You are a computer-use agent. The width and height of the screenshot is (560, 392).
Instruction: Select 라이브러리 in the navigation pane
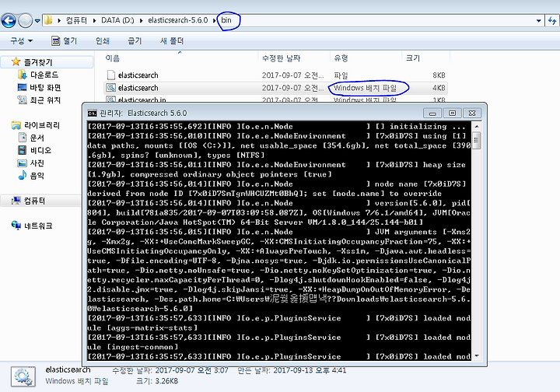point(42,125)
